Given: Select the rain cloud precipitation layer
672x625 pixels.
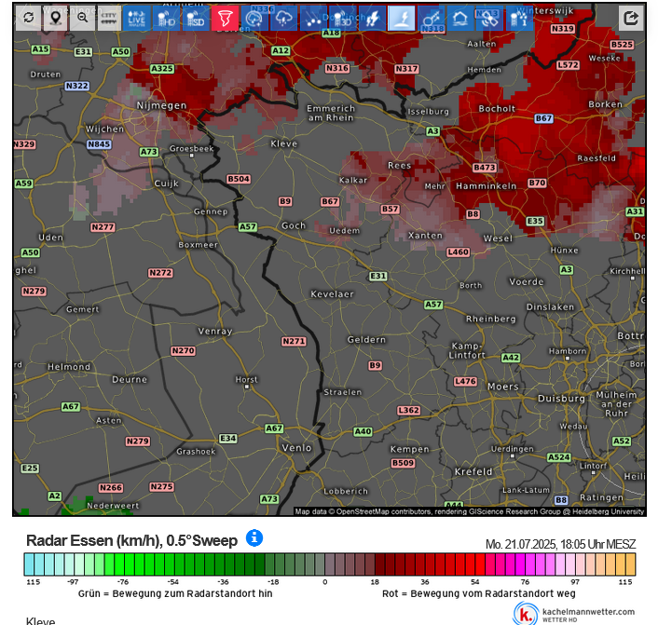Looking at the screenshot, I should [283, 18].
